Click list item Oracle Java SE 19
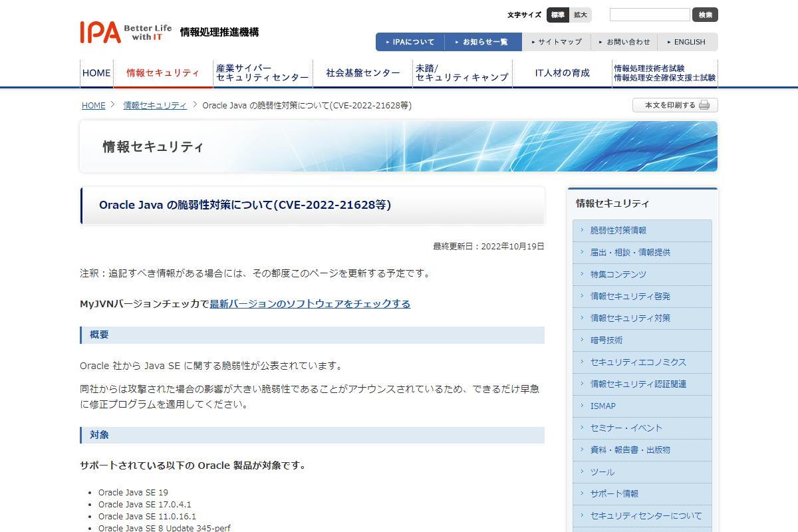Viewport: 798px width, 532px height. (133, 493)
